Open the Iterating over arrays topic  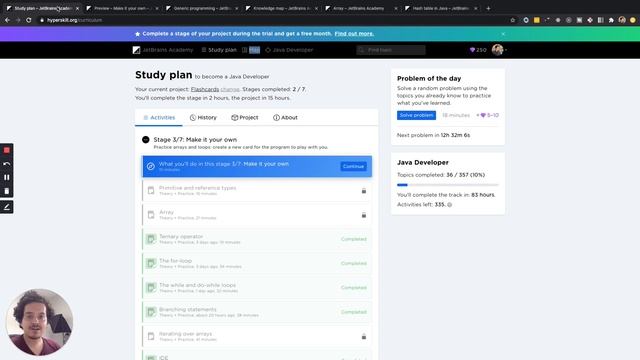pyautogui.click(x=257, y=336)
